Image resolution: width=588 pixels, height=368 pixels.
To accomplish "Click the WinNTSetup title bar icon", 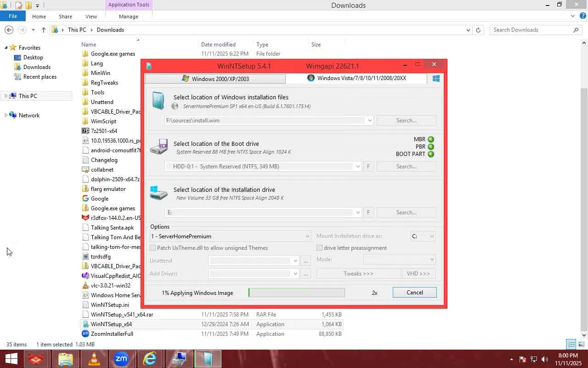I will (x=149, y=66).
